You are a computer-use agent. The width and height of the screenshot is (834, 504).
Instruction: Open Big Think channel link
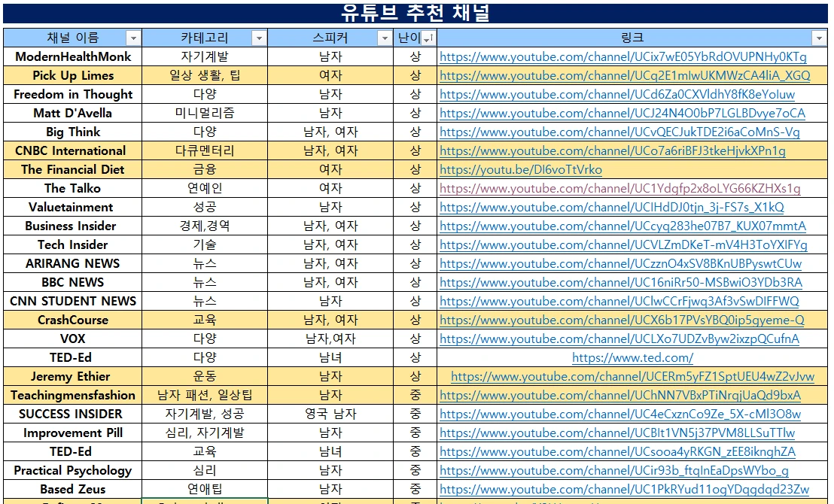click(x=619, y=132)
